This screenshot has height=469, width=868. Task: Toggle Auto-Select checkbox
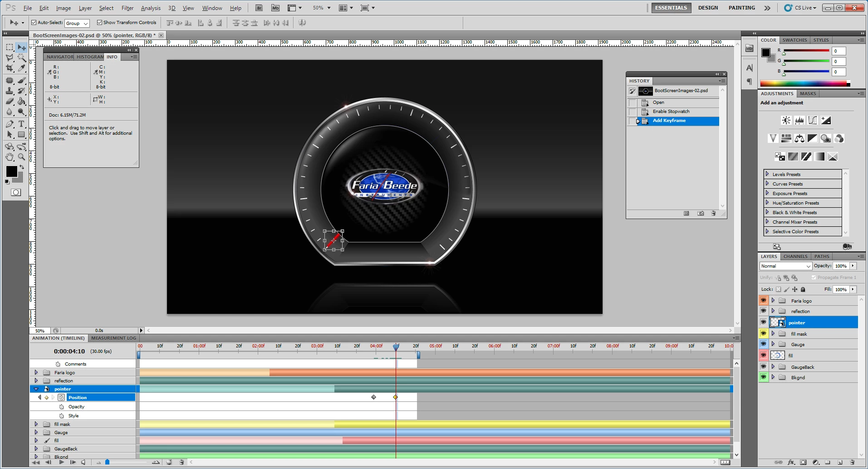pos(34,22)
